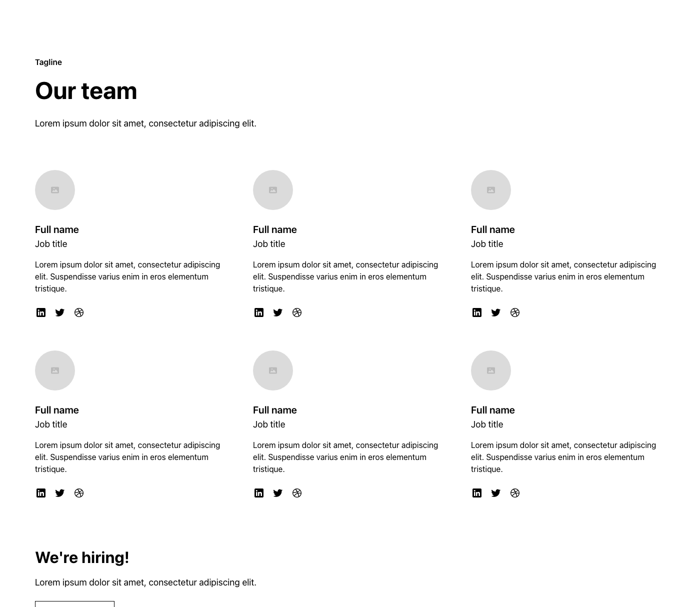Open LinkedIn icon of first team member
The height and width of the screenshot is (607, 700).
point(41,312)
